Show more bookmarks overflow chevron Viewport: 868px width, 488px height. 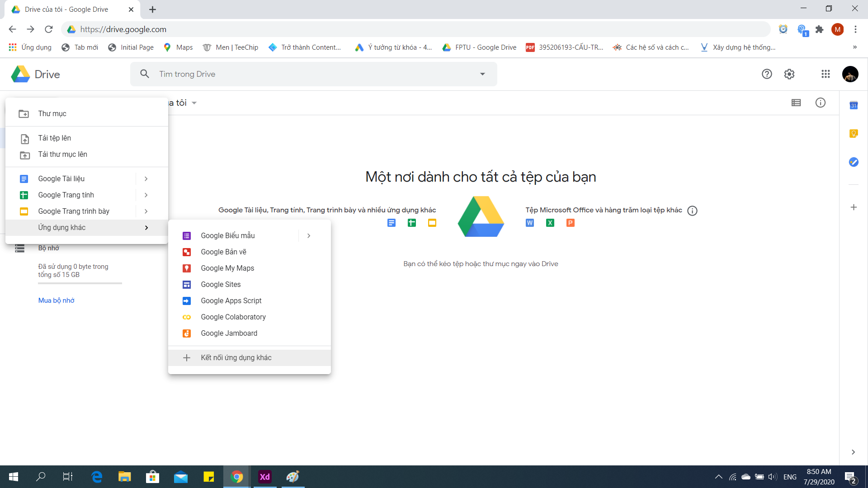(854, 47)
